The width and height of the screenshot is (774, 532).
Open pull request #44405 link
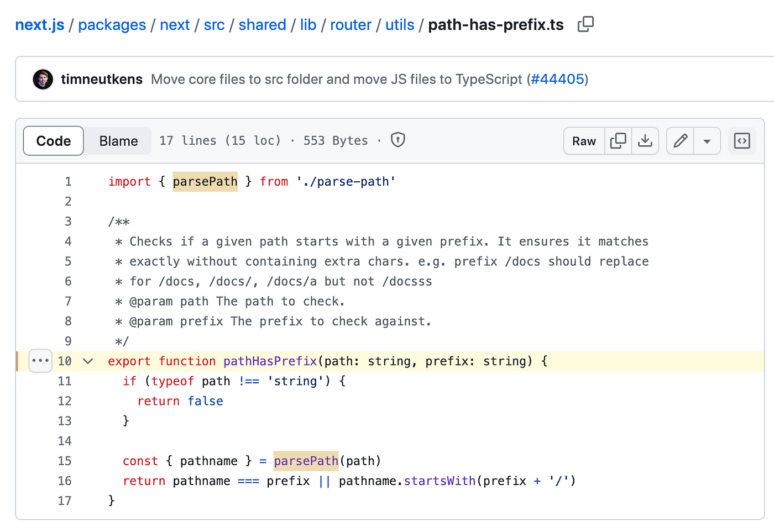click(558, 80)
